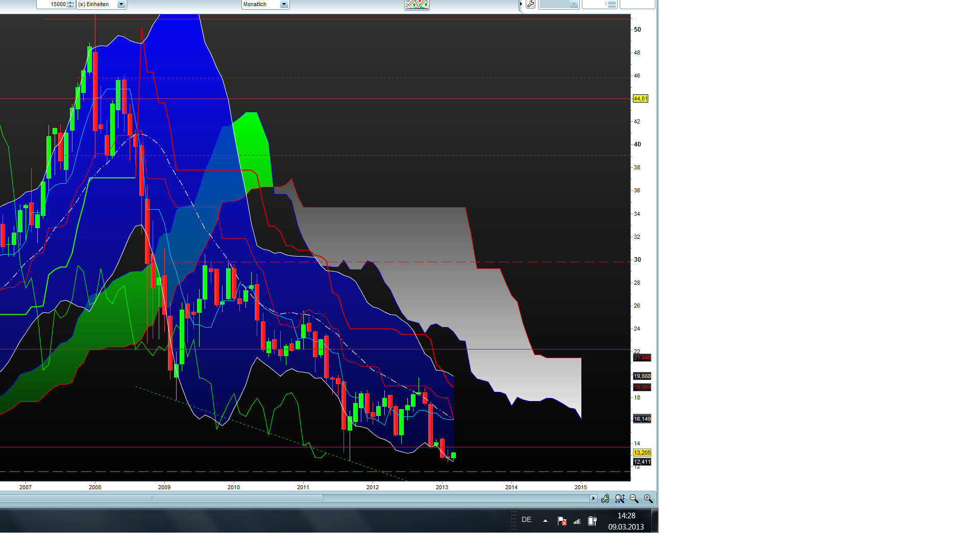Image resolution: width=980 pixels, height=551 pixels.
Task: Open the wrench settings icon in top toolbar
Action: point(530,4)
